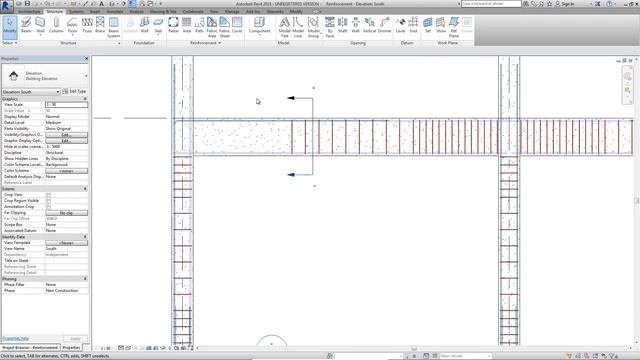Open the Annotate ribbon tab
The image size is (640, 360).
pyautogui.click(x=115, y=11)
